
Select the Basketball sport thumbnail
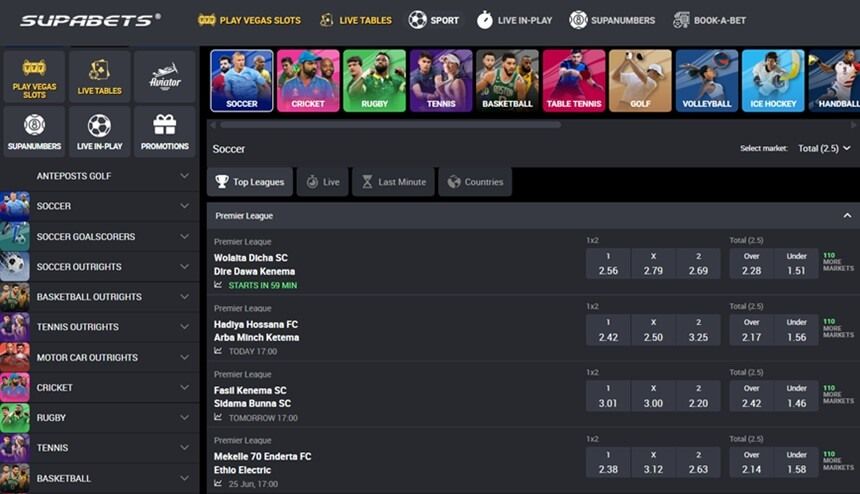click(x=507, y=81)
